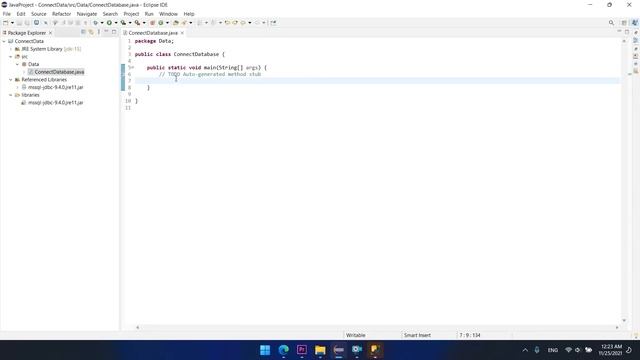The height and width of the screenshot is (360, 640).
Task: Click the editor horizontal scrollbar
Action: (x=377, y=327)
